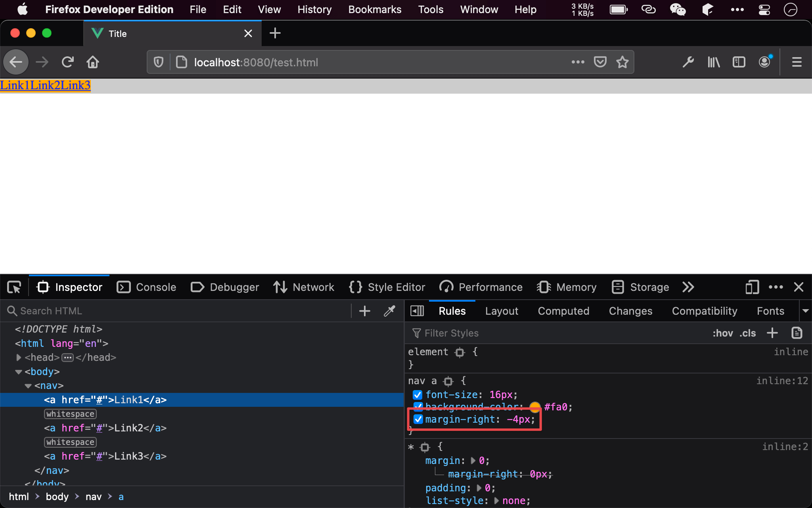Open Responsive Design Mode icon
This screenshot has height=508, width=812.
[x=752, y=287]
